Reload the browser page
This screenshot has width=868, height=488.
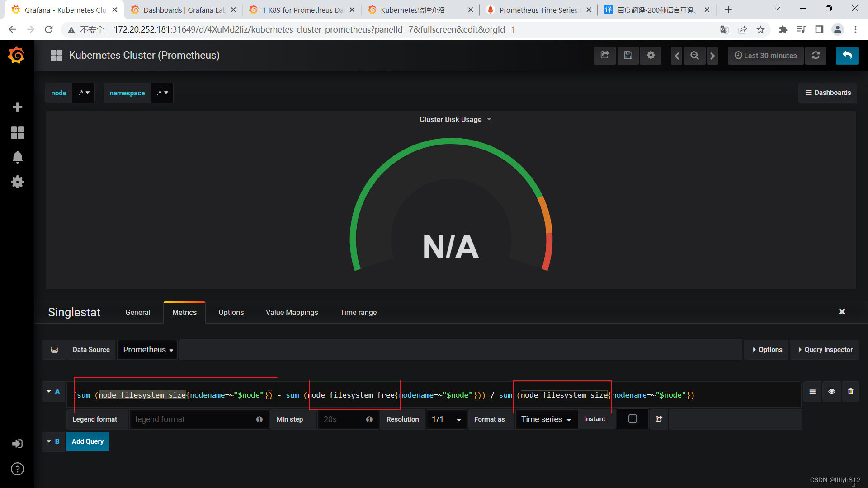[x=48, y=29]
